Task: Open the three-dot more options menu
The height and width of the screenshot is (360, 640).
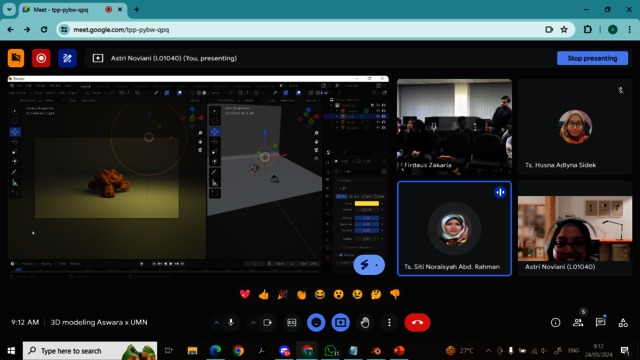Action: pyautogui.click(x=389, y=322)
